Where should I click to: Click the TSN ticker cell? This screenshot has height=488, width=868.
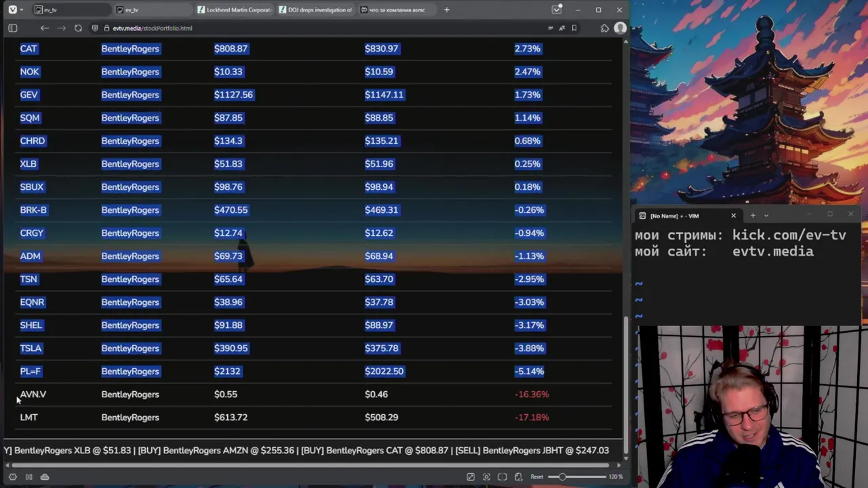tap(28, 279)
